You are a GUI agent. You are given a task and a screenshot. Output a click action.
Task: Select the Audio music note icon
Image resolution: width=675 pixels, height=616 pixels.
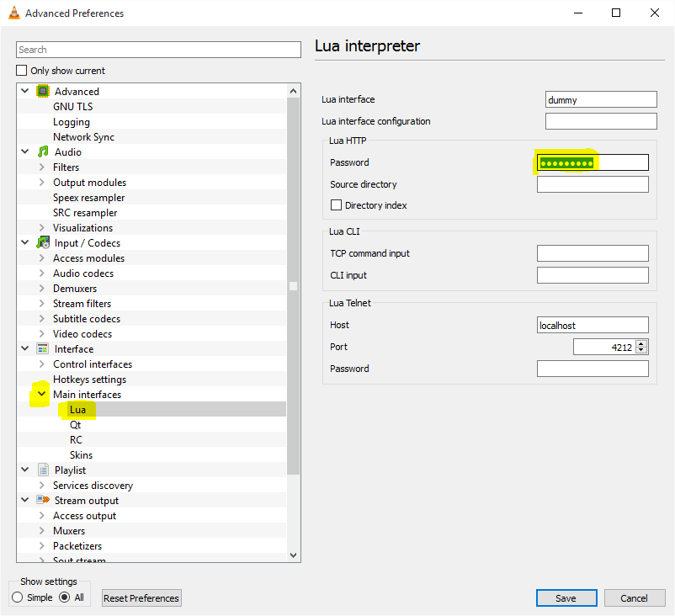click(x=43, y=151)
